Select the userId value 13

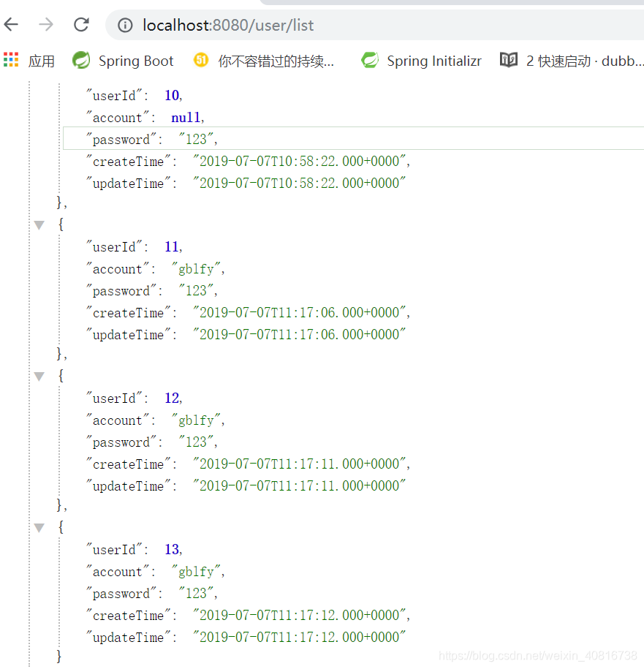point(172,550)
